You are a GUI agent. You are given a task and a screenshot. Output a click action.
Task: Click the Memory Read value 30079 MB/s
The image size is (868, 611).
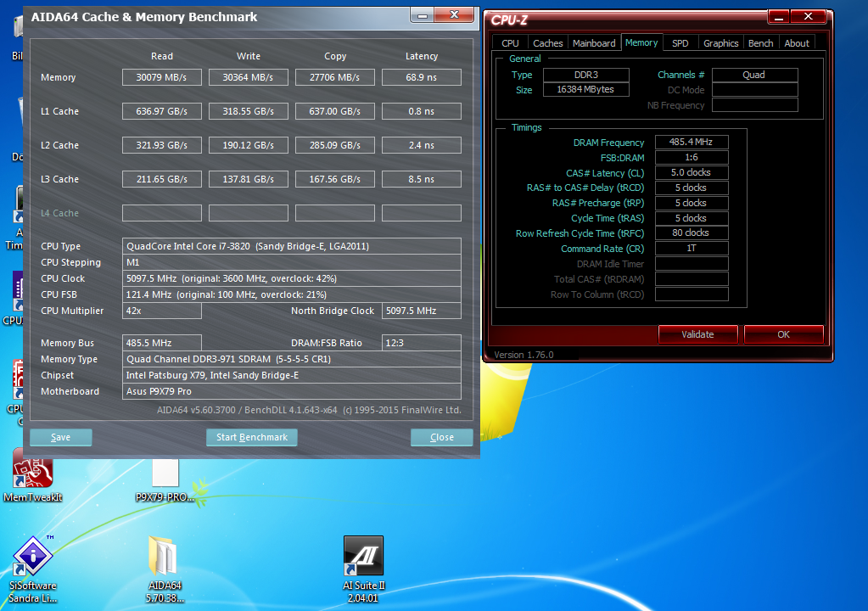[x=162, y=77]
